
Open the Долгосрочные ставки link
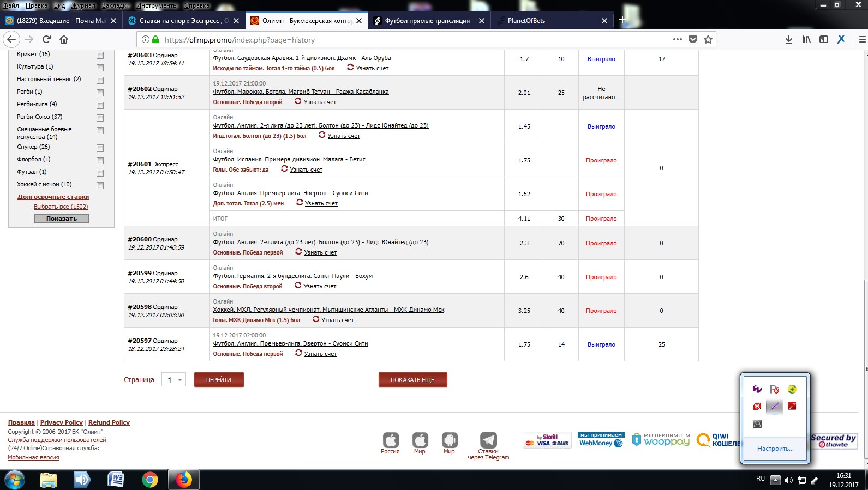tap(53, 197)
